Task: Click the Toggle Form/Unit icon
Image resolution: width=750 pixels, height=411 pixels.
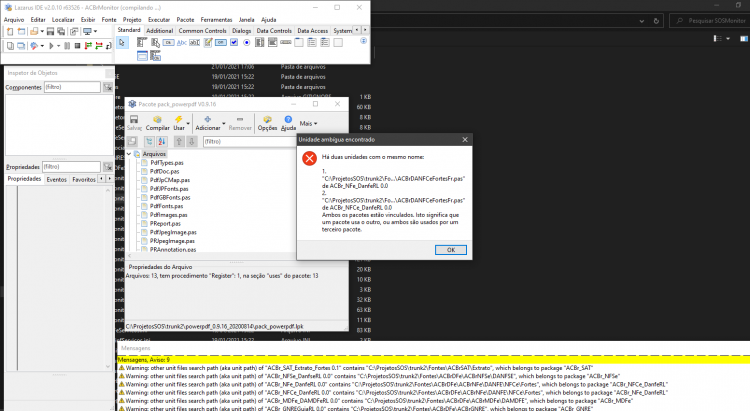Action: point(74,32)
